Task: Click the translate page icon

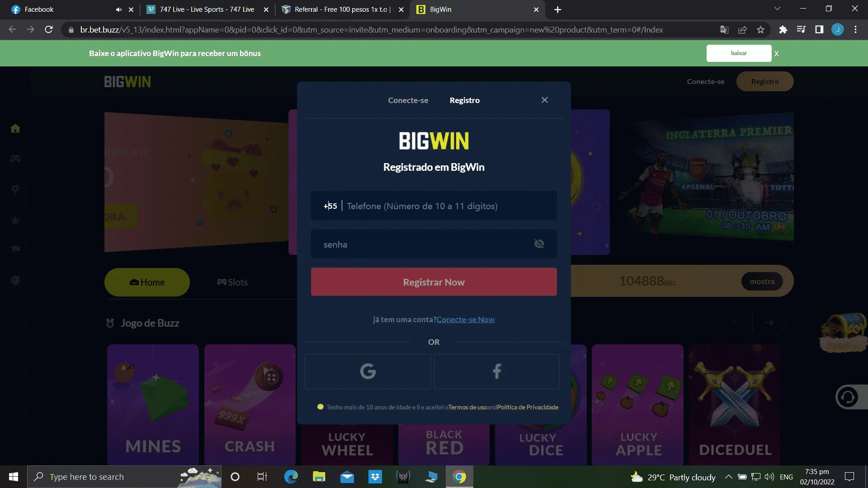Action: click(x=724, y=30)
